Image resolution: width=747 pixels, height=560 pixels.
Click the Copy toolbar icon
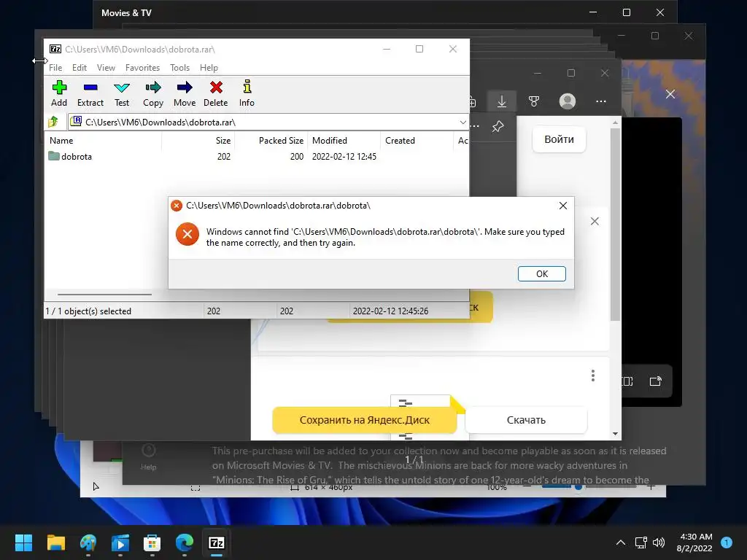153,93
